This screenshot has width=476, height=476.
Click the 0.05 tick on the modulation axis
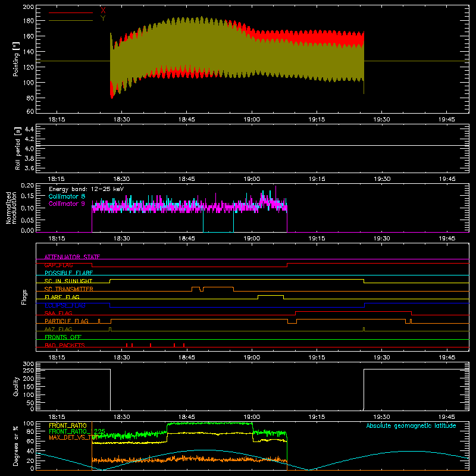(x=27, y=220)
